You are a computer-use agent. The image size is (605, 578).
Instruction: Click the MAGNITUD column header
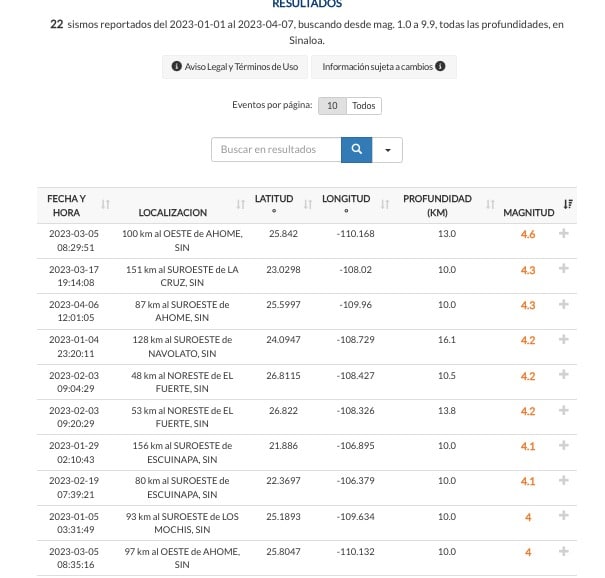click(529, 213)
